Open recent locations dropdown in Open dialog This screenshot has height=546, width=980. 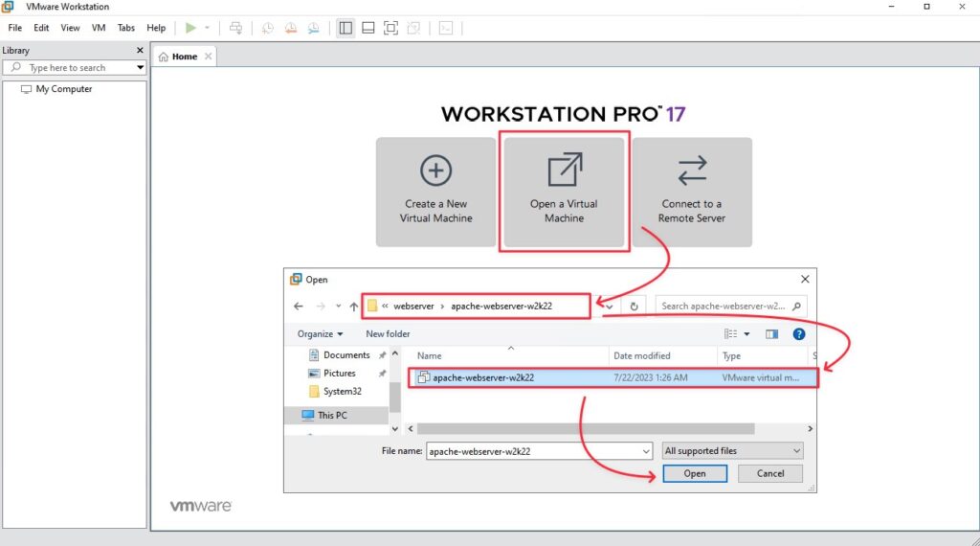click(x=338, y=307)
